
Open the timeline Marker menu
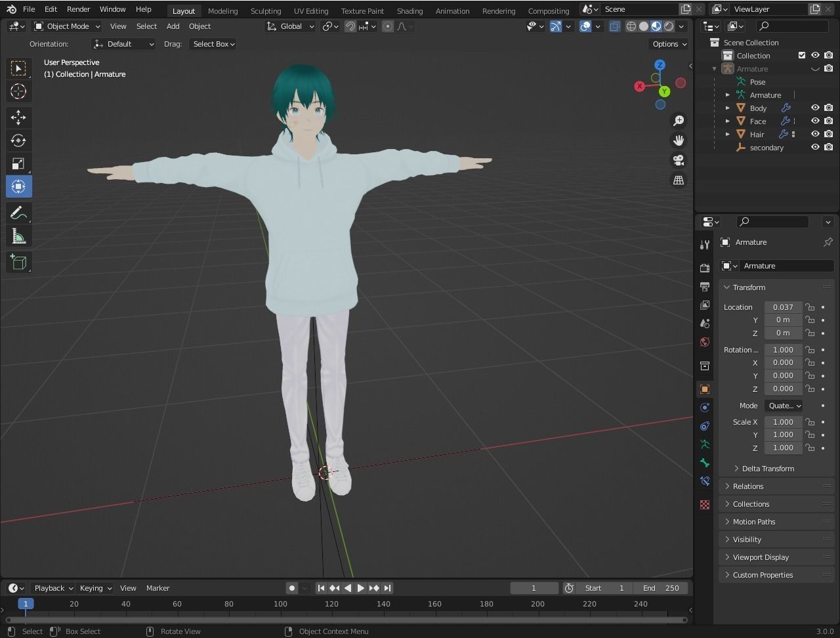tap(157, 588)
